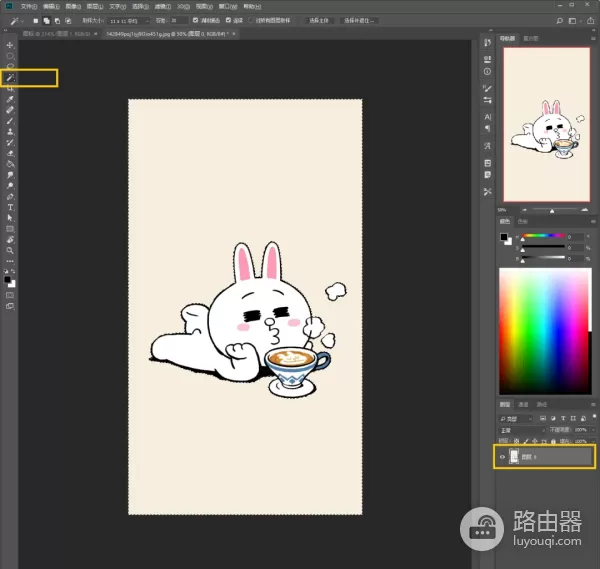Click the Navigator preview thumbnail
This screenshot has width=600, height=569.
pos(546,125)
